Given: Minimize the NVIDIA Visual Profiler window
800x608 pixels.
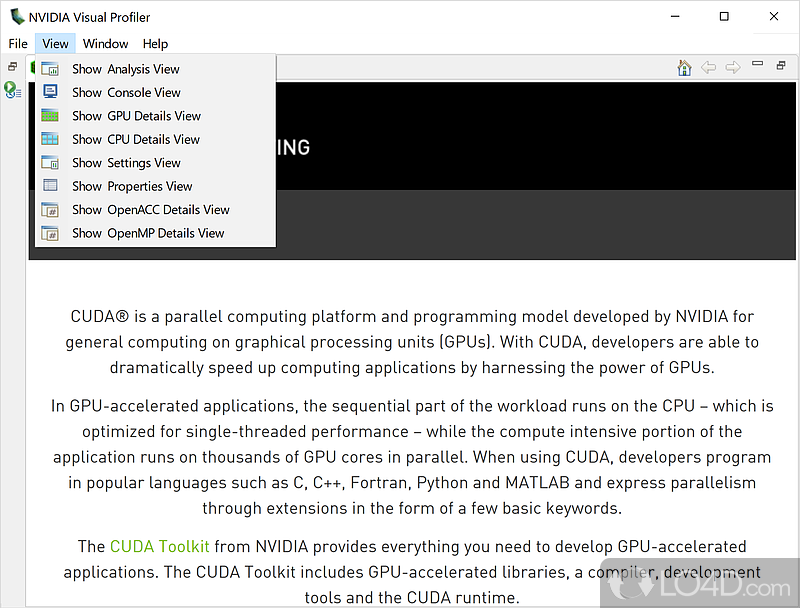Looking at the screenshot, I should (675, 16).
